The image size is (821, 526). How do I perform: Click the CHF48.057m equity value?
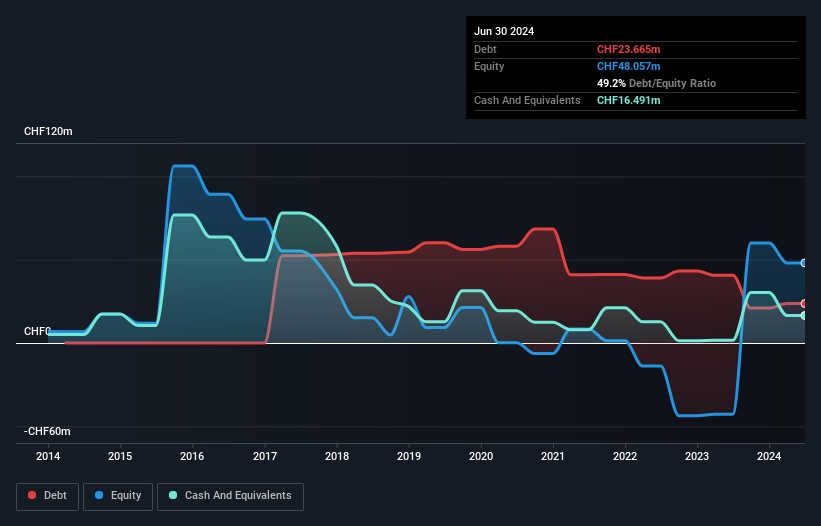(x=628, y=66)
